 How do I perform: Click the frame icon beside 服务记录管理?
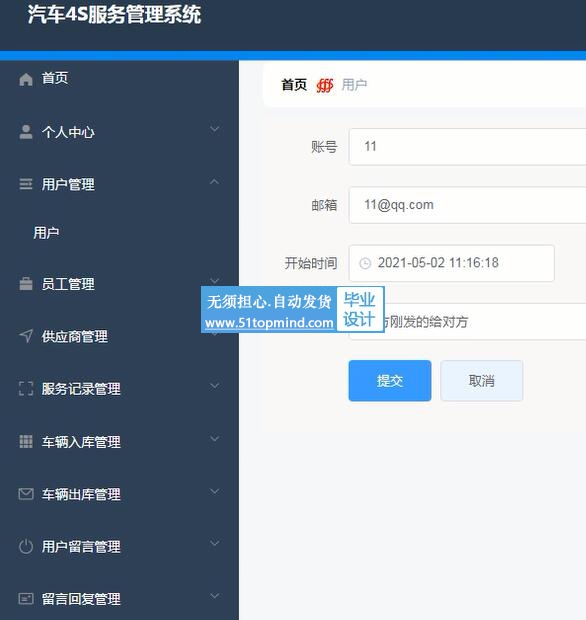point(26,389)
